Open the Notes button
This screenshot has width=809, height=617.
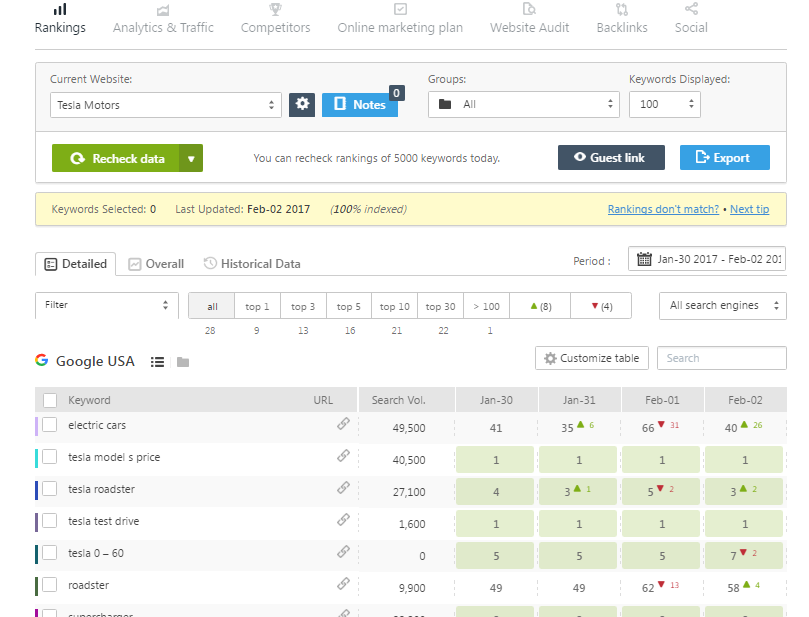(360, 105)
